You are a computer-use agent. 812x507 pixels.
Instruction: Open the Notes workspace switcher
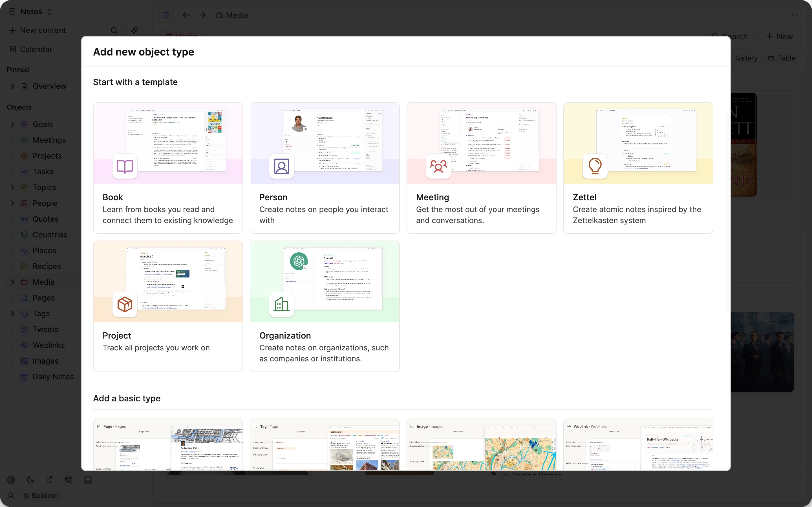click(x=31, y=12)
